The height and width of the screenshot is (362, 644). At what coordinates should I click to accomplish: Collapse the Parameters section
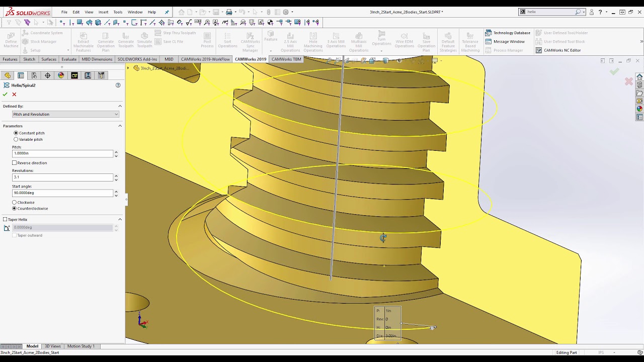[x=120, y=126]
